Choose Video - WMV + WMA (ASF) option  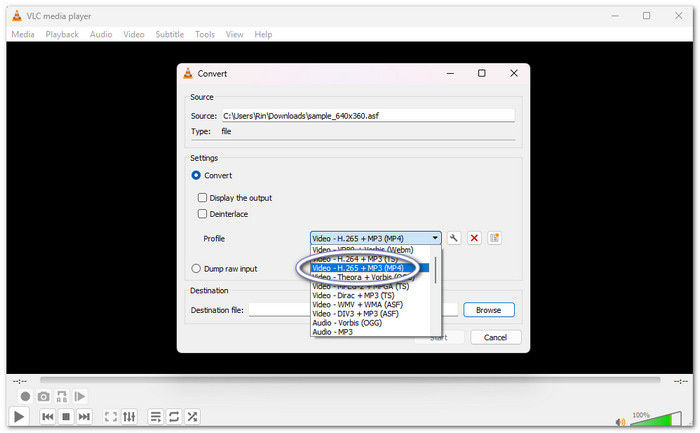click(x=370, y=304)
